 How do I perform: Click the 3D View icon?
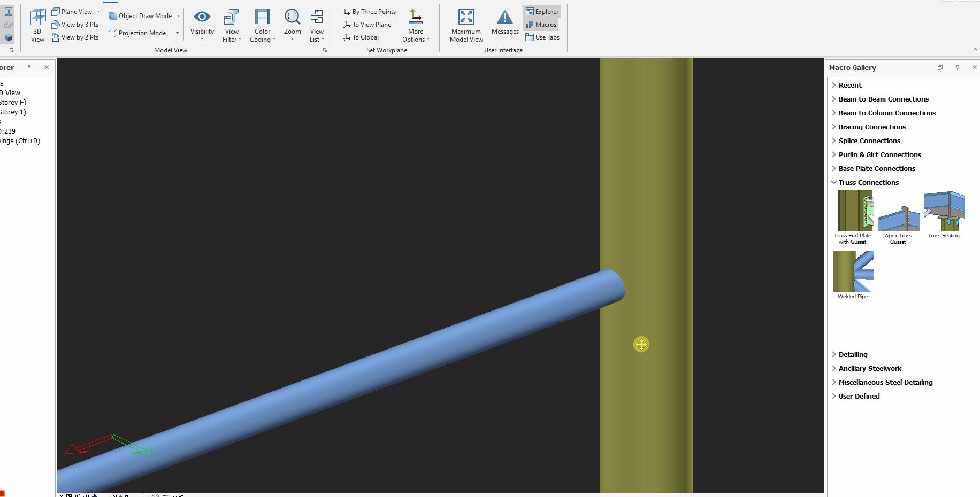37,19
